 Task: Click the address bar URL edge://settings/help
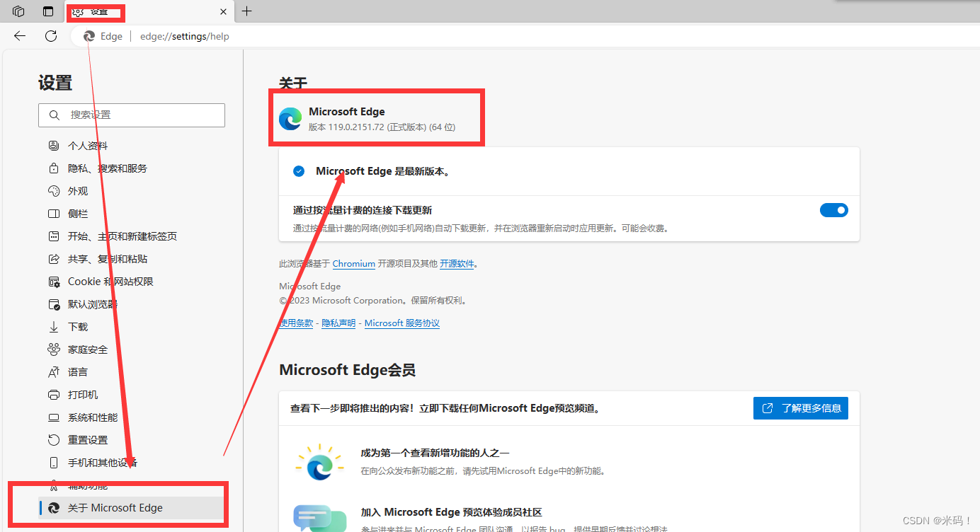tap(185, 36)
